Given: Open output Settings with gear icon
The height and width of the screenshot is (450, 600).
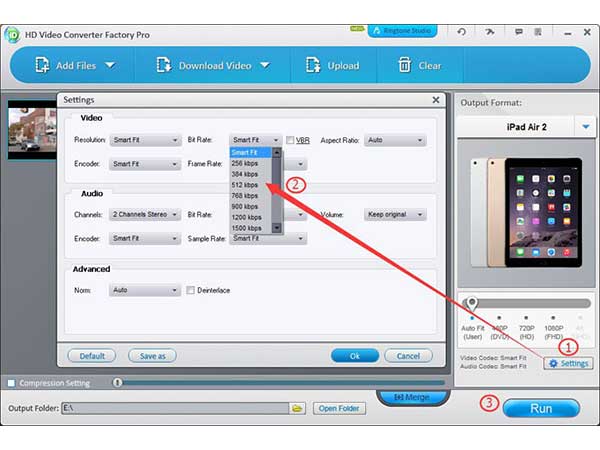Looking at the screenshot, I should 568,363.
